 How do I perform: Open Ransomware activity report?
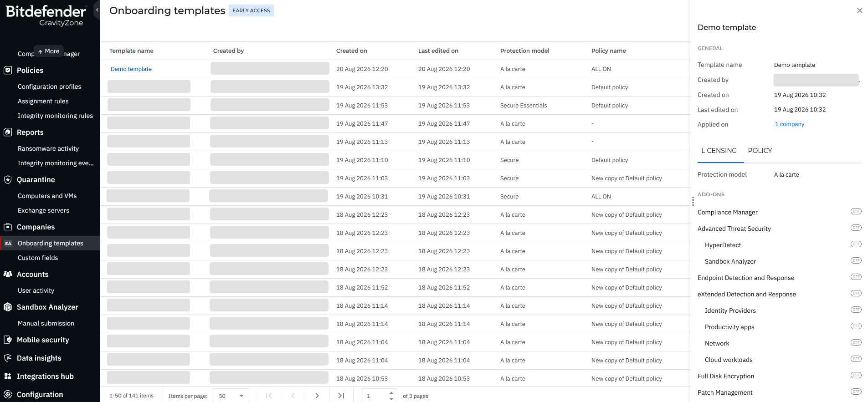[x=48, y=148]
